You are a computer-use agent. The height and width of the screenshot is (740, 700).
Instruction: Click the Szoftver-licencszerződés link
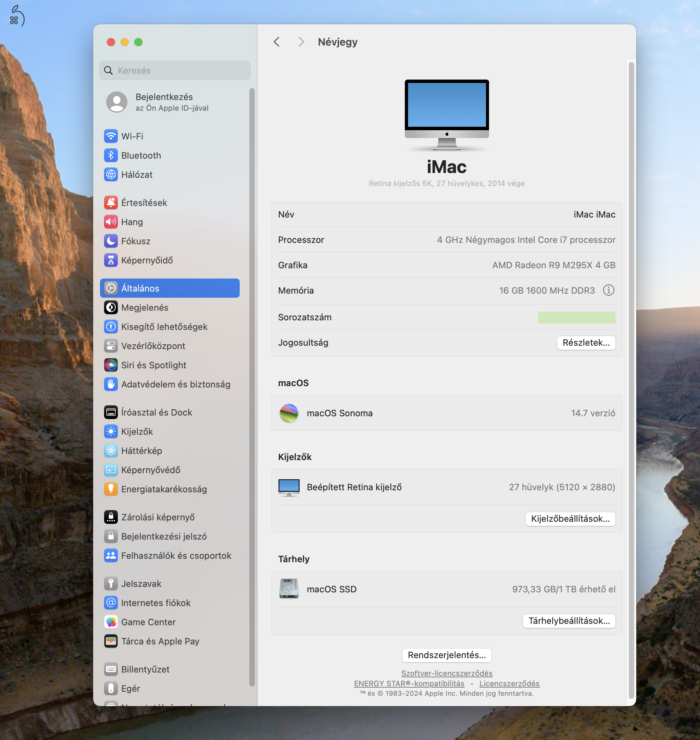coord(447,673)
